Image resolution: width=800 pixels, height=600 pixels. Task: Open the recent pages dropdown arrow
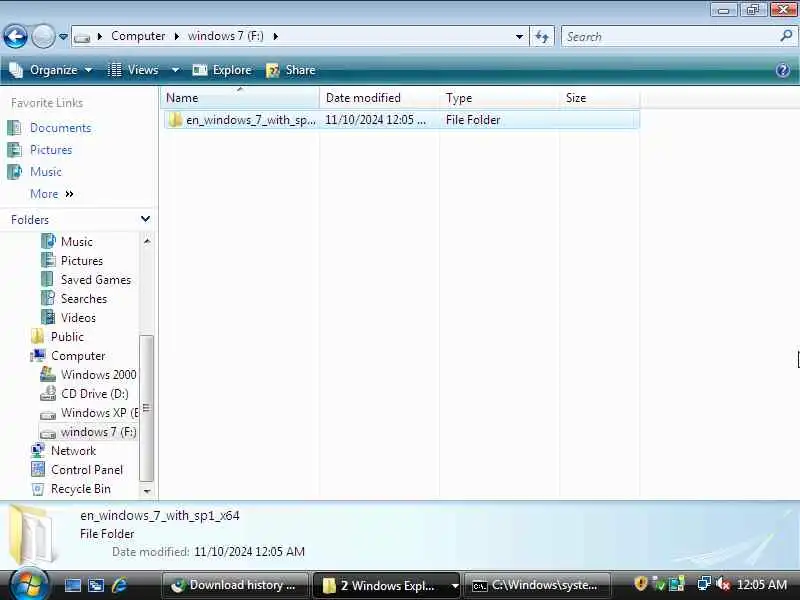click(x=63, y=37)
